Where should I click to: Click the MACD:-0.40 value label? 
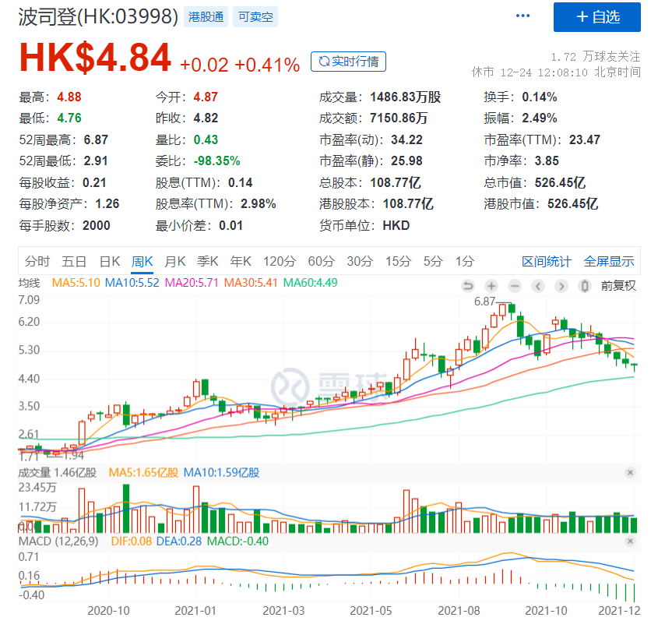pyautogui.click(x=237, y=542)
